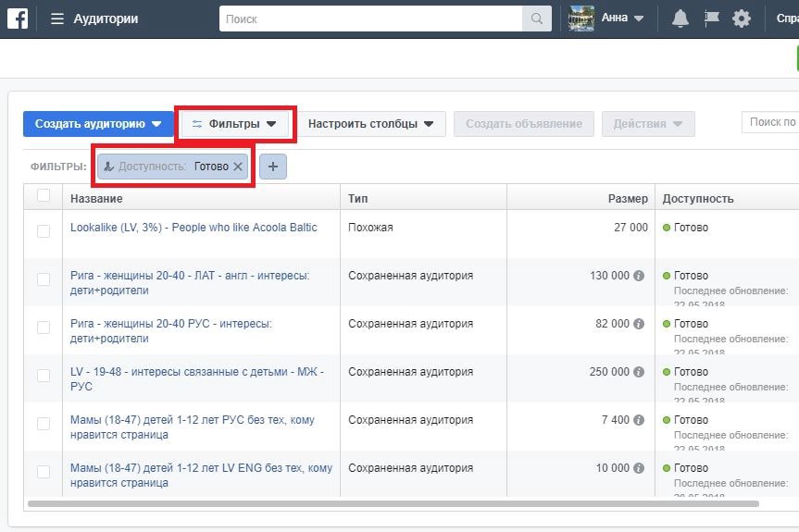Check the Lookalike (LV, 3%) row checkbox
The height and width of the screenshot is (532, 799).
(44, 231)
